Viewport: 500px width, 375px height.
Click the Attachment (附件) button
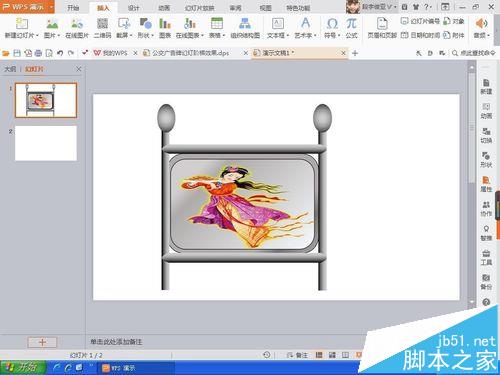[x=454, y=35]
